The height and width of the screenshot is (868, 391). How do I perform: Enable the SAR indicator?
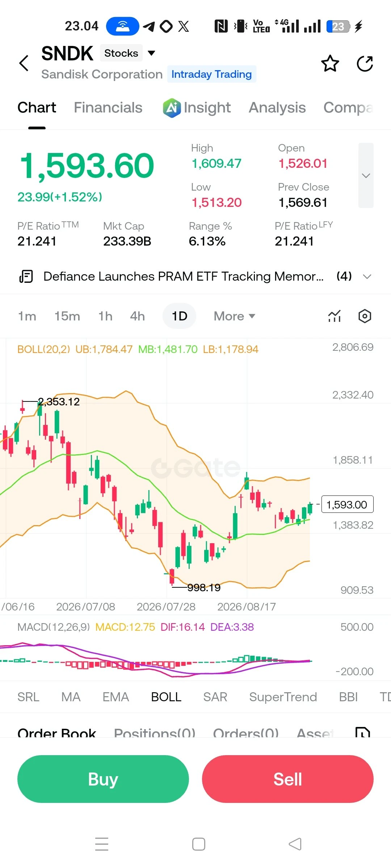coord(215,697)
